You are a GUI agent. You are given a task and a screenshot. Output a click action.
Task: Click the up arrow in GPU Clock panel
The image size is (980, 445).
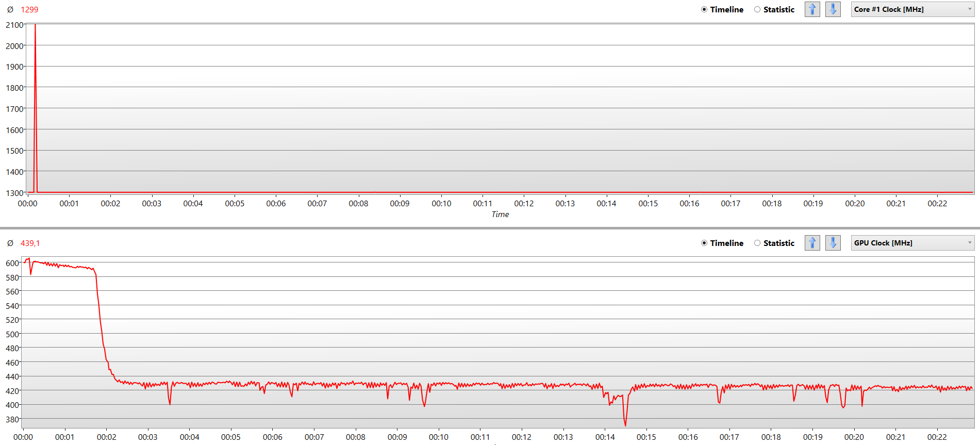(812, 243)
